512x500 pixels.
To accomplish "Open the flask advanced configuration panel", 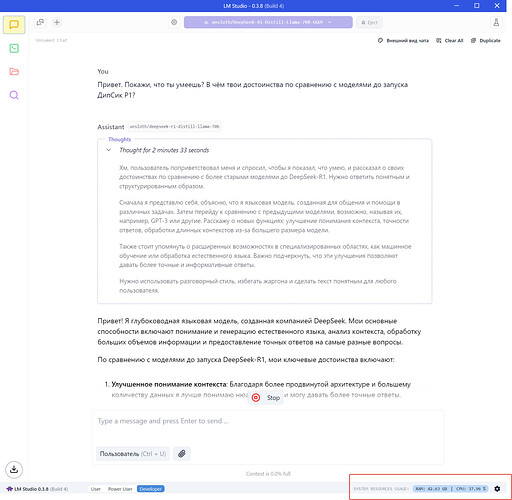I will pyautogui.click(x=496, y=22).
